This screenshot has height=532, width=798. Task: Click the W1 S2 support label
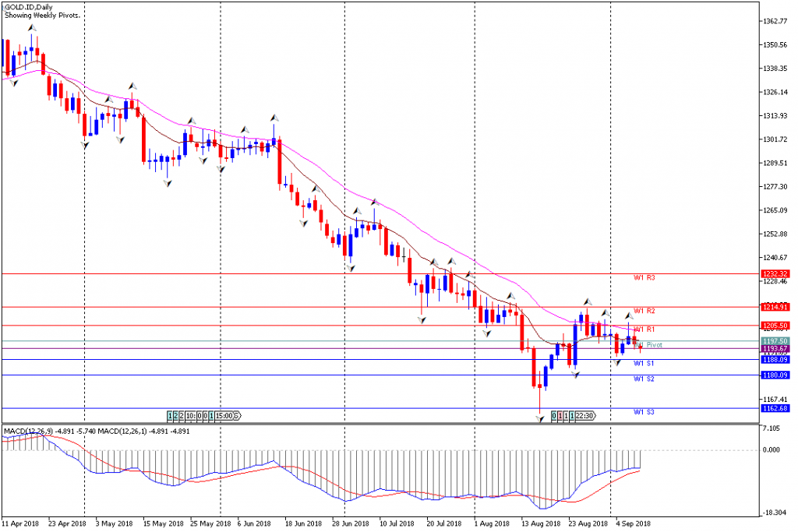(x=643, y=379)
